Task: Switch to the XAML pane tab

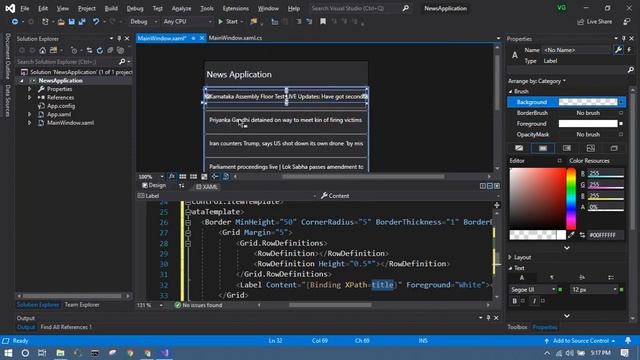Action: (207, 187)
